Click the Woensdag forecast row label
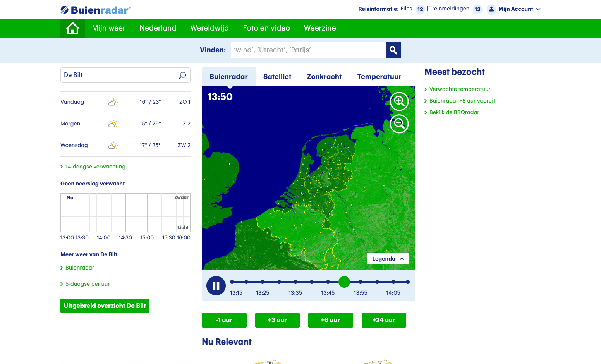601x364 pixels. 74,146
